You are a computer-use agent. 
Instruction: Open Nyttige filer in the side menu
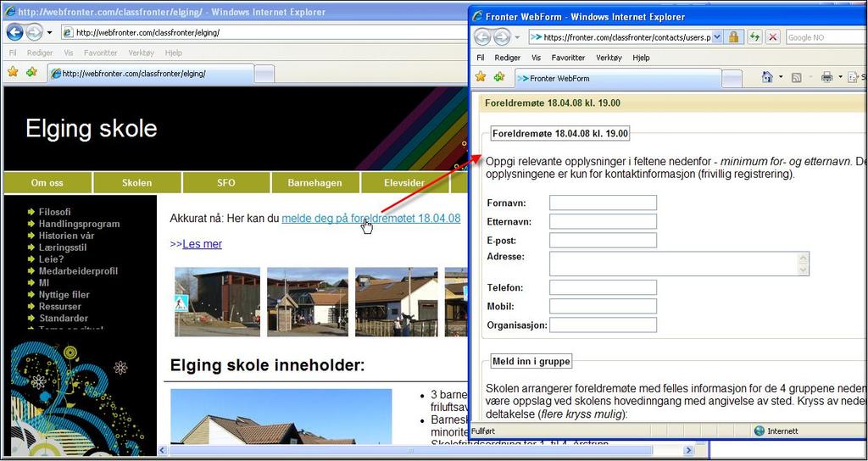[64, 295]
